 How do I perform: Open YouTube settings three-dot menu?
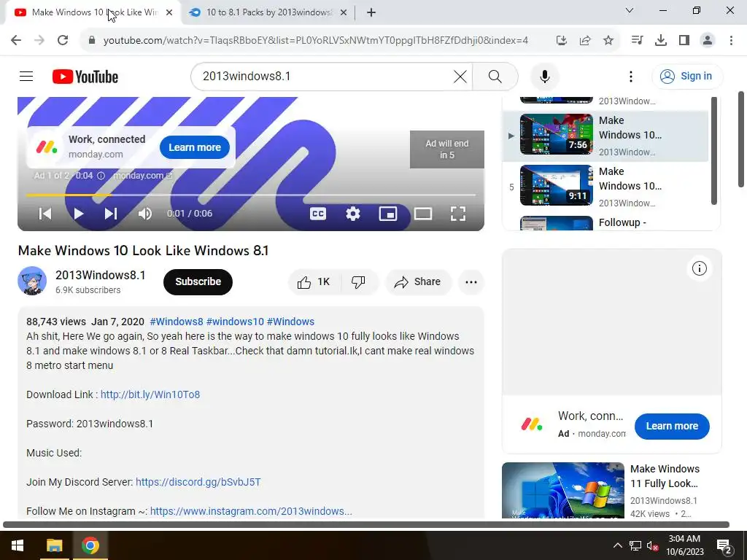631,76
